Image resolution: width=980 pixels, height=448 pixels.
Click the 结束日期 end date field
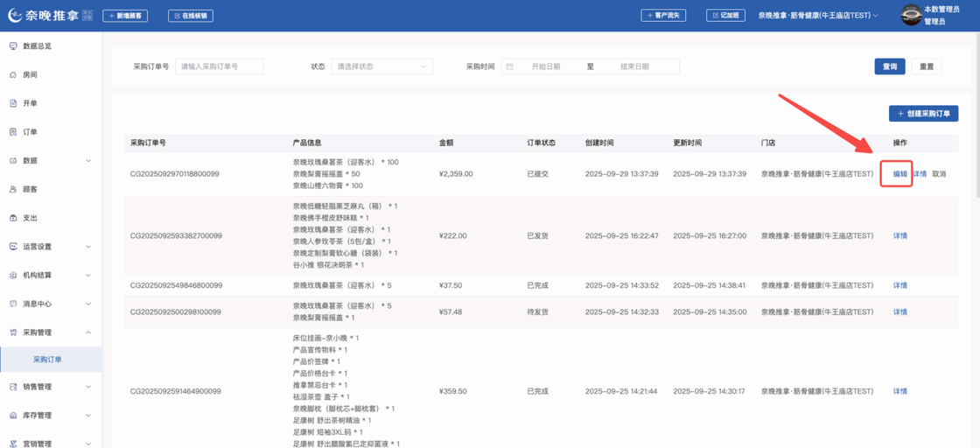634,66
